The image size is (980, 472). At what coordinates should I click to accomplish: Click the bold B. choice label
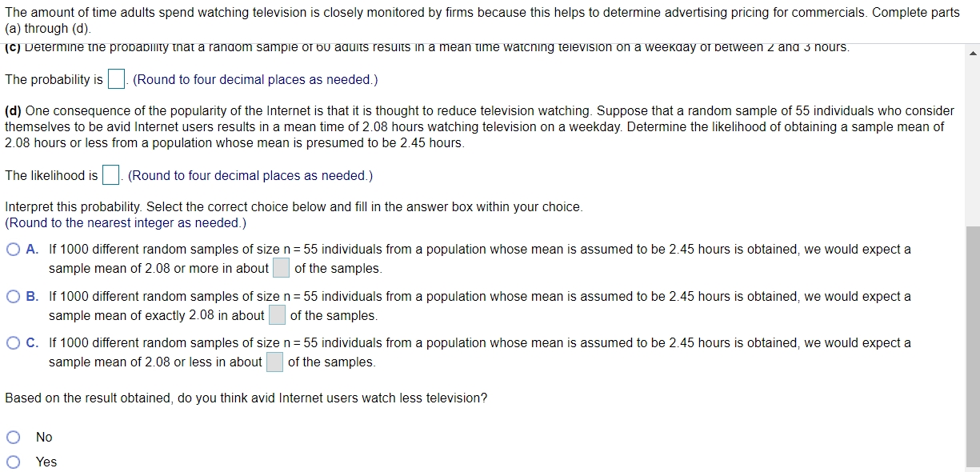[x=30, y=296]
